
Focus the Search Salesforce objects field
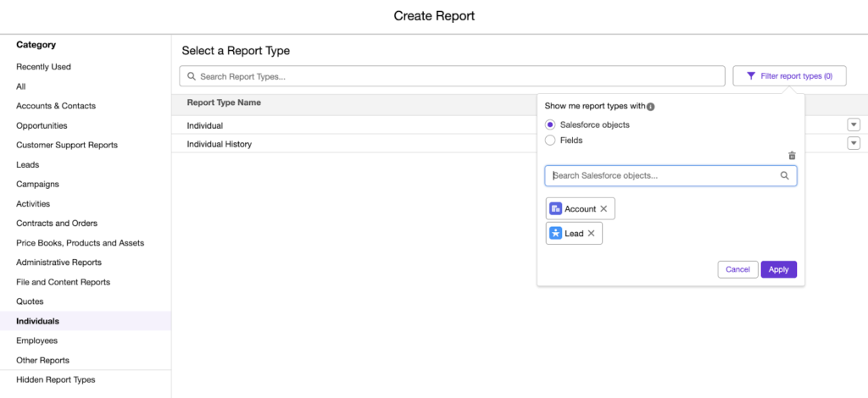pyautogui.click(x=661, y=176)
